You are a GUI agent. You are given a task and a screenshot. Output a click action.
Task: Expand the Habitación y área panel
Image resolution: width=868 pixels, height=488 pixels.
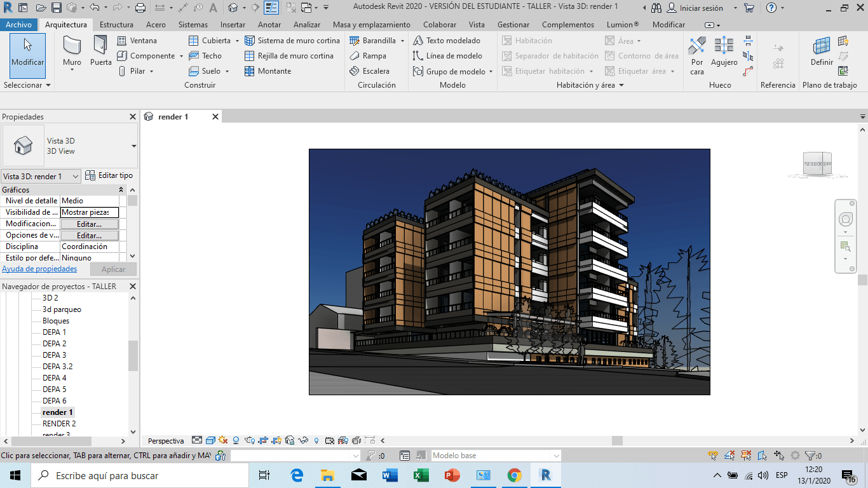[x=590, y=85]
